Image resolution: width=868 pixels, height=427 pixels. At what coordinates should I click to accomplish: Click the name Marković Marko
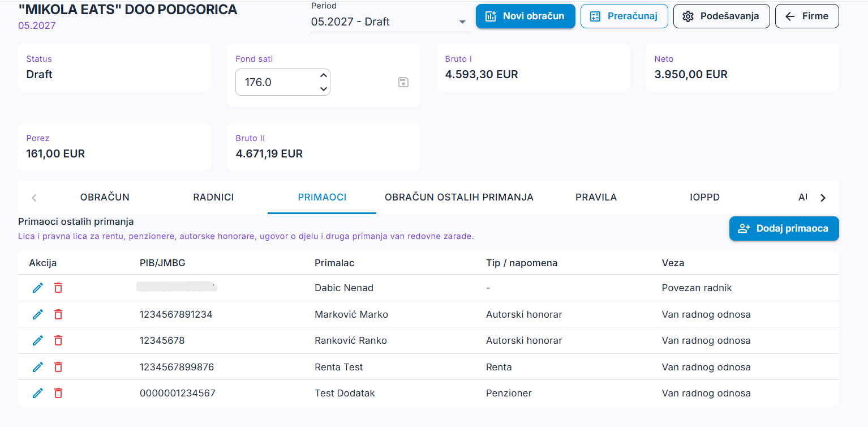pos(351,314)
